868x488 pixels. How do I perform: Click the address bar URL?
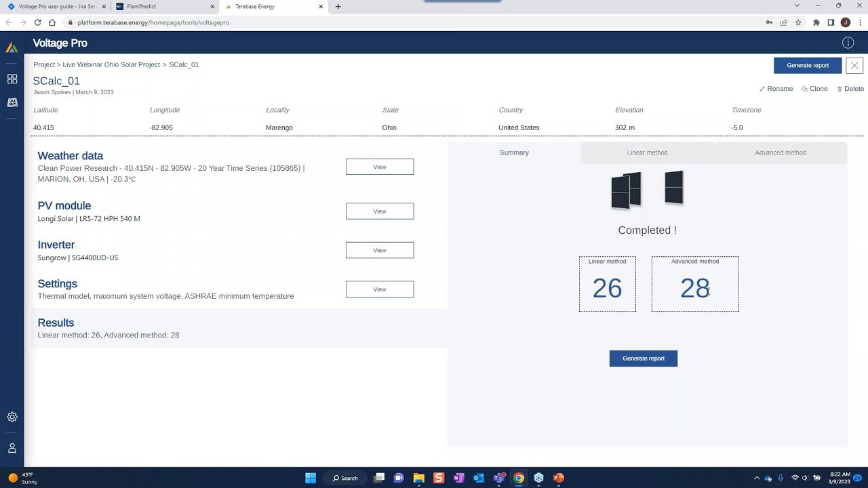coord(153,22)
